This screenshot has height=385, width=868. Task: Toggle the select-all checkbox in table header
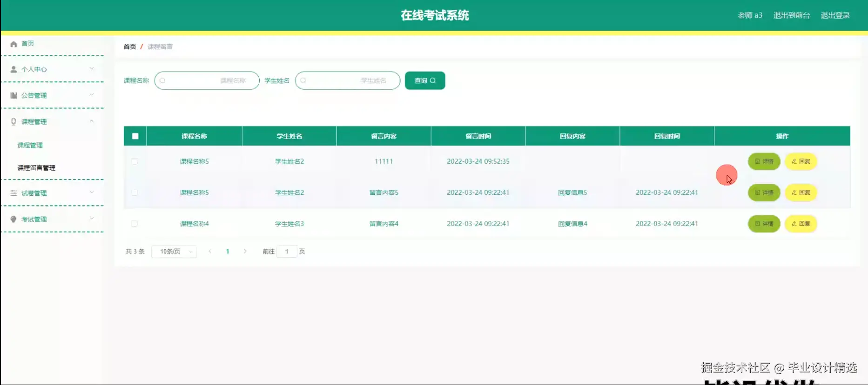[x=135, y=136]
